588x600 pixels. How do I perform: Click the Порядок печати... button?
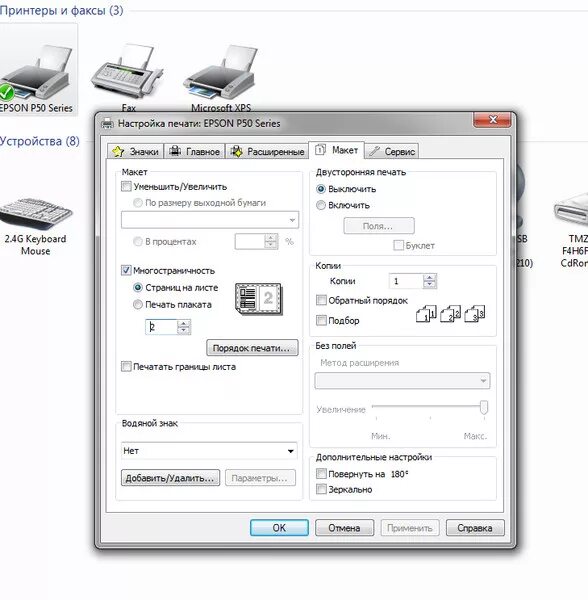[252, 348]
